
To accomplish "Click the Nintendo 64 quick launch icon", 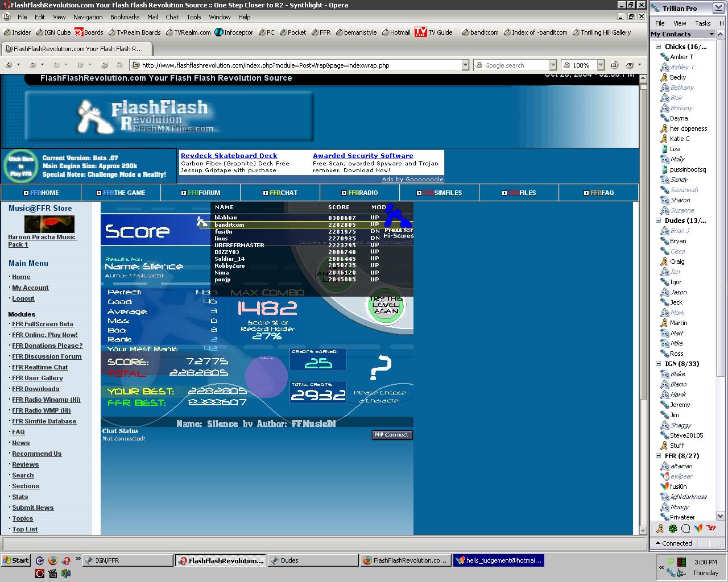I will pos(66,573).
